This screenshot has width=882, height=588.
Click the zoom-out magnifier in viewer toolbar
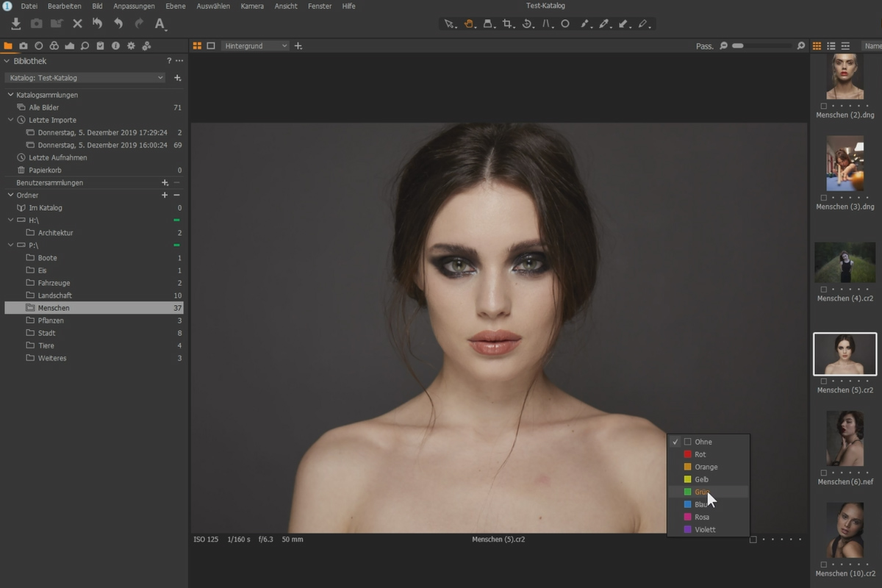coord(724,46)
